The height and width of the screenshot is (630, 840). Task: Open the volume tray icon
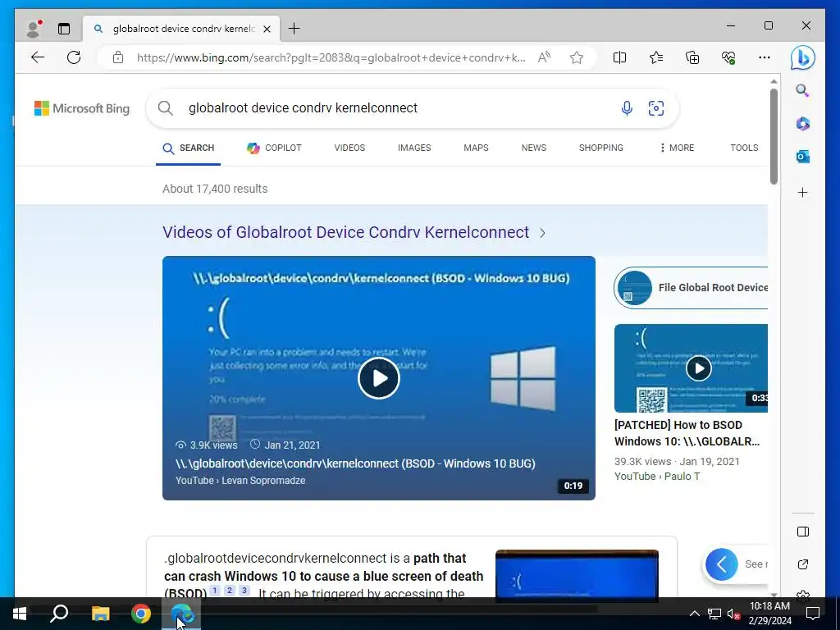coord(733,614)
